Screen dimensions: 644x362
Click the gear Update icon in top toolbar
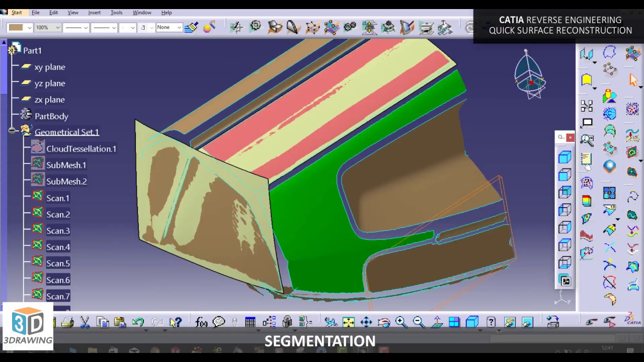coord(256,26)
